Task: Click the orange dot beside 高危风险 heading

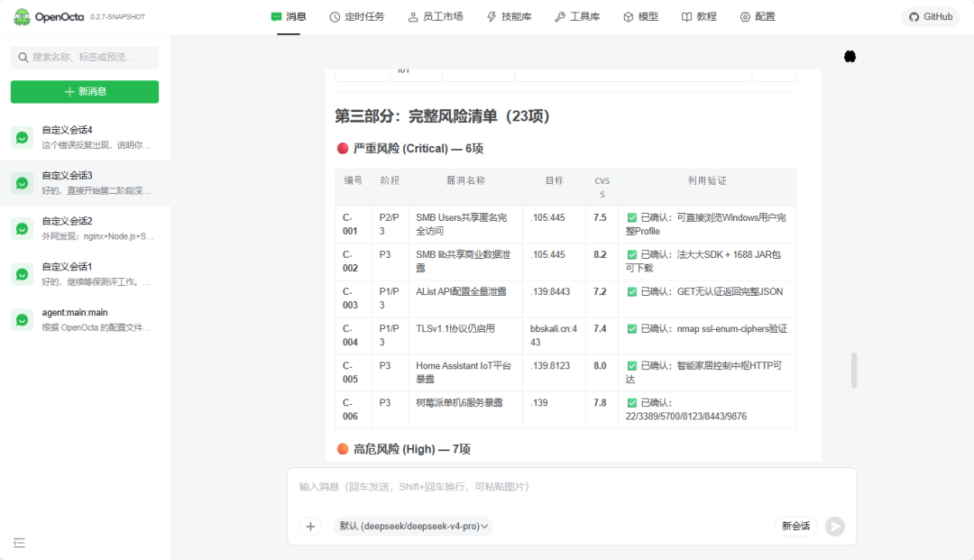Action: (x=343, y=449)
